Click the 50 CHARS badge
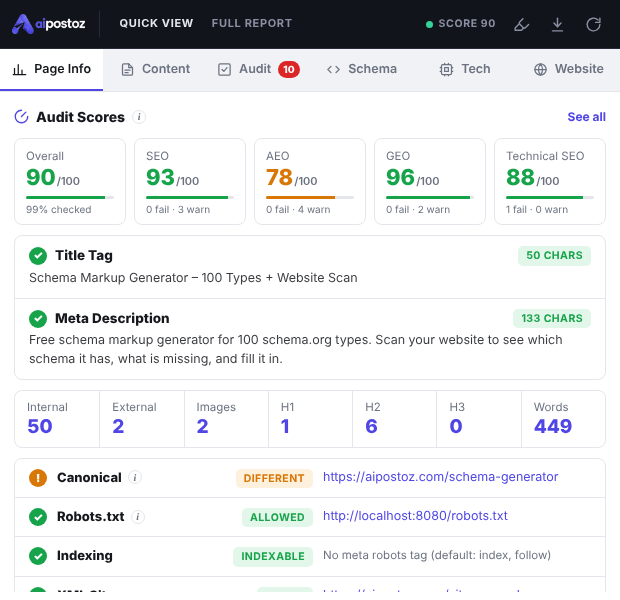The image size is (620, 600). click(x=554, y=256)
